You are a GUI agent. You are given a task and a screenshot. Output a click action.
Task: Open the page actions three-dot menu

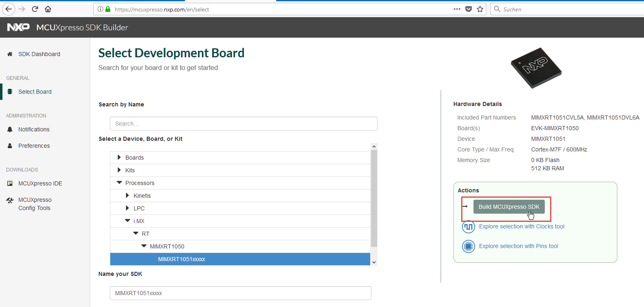[457, 9]
